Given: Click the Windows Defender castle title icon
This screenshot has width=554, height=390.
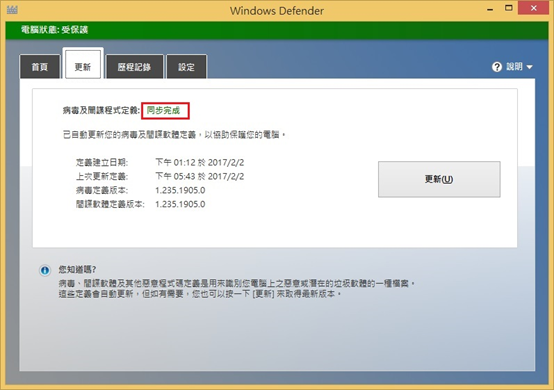Looking at the screenshot, I should click(x=12, y=10).
